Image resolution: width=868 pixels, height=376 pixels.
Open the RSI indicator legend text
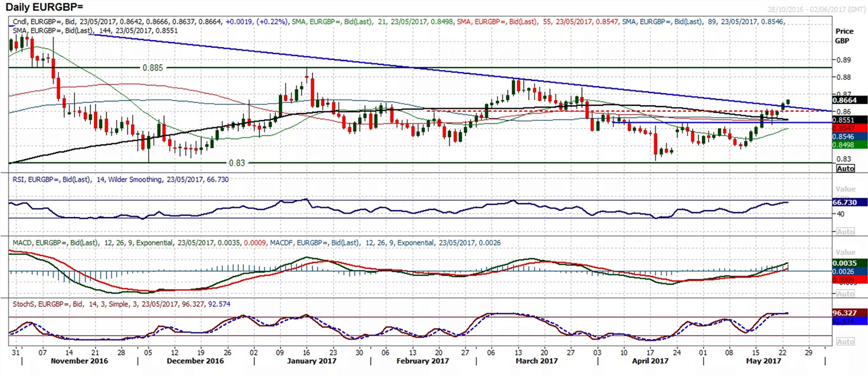(x=120, y=180)
